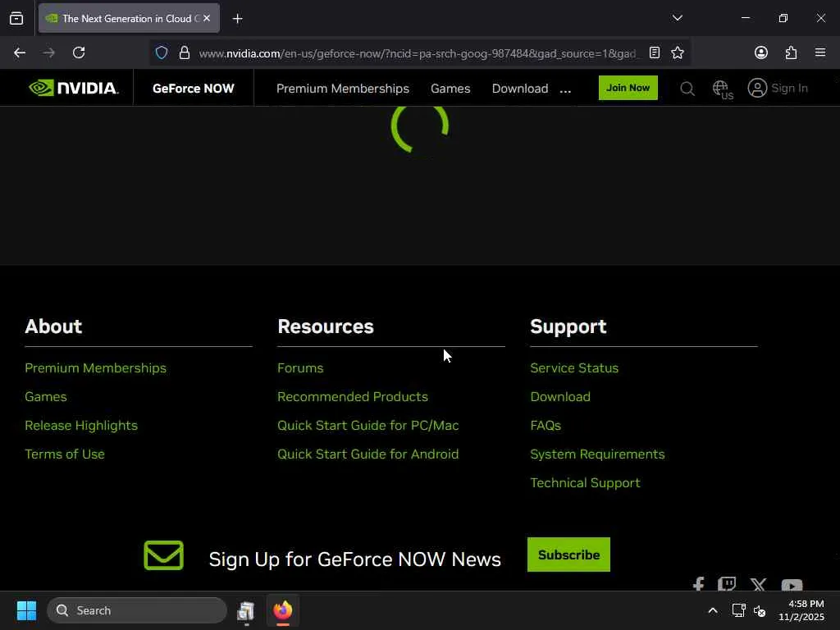
Task: Open the Facebook social icon
Action: 698,584
